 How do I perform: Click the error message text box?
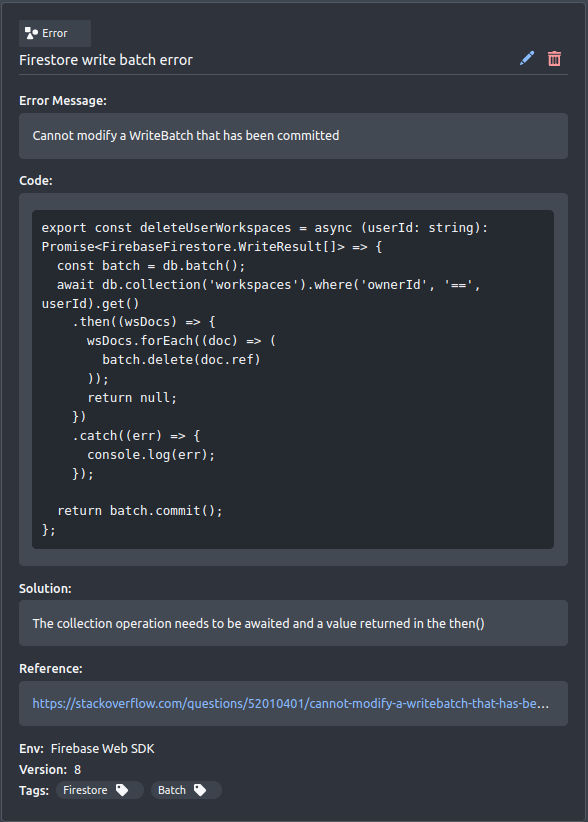pos(293,136)
